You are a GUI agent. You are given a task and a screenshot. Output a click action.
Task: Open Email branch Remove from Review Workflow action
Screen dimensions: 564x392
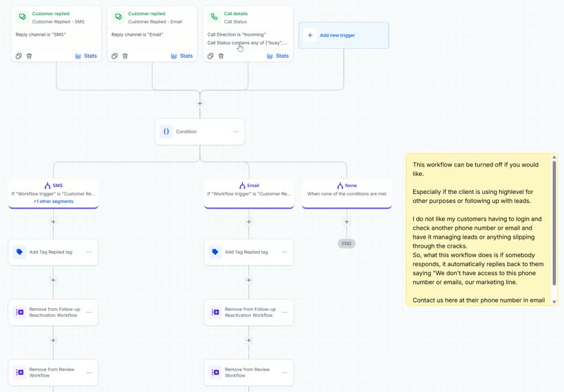click(249, 372)
